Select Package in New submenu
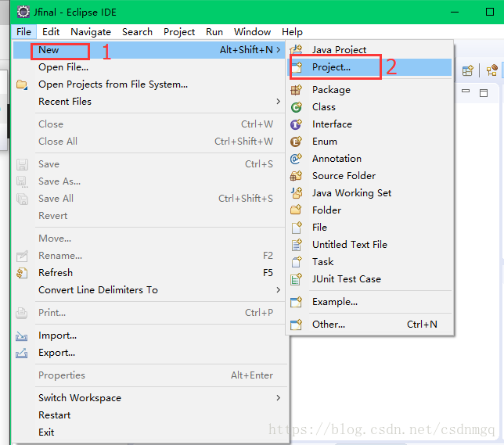Screen dimensions: 504x445 pos(369,90)
